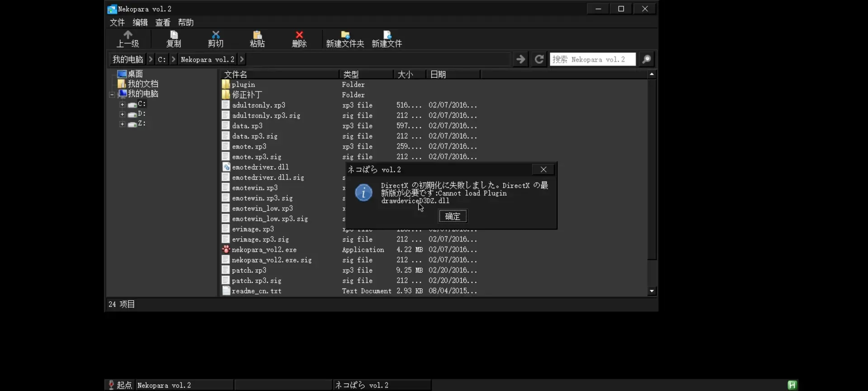Click the 剪切 cut scissors icon
Image resolution: width=868 pixels, height=391 pixels.
point(216,35)
